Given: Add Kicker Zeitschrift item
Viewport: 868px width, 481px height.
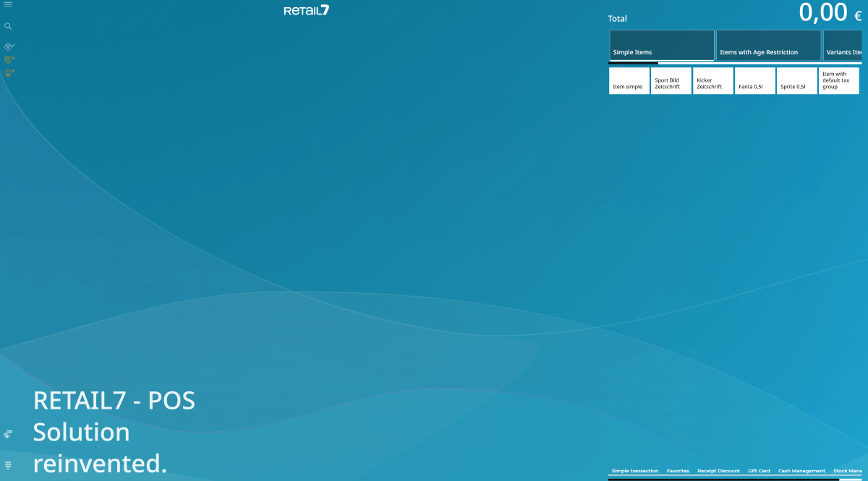Looking at the screenshot, I should click(x=712, y=80).
